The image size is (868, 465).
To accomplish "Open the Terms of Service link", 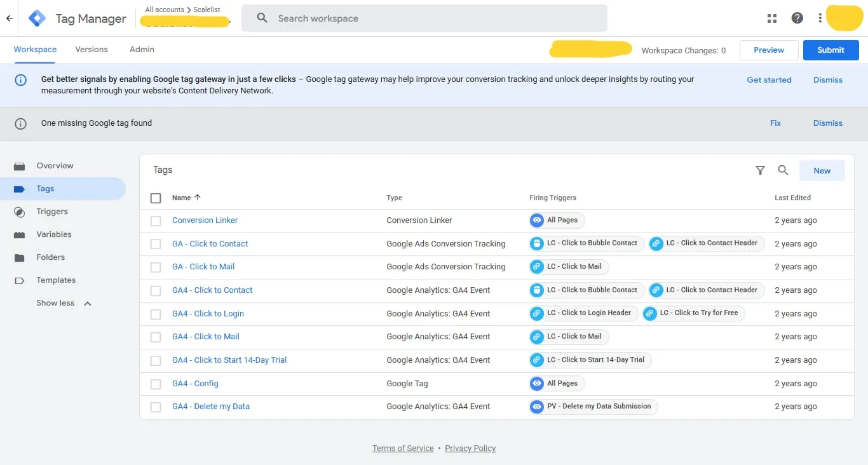I will click(x=403, y=448).
